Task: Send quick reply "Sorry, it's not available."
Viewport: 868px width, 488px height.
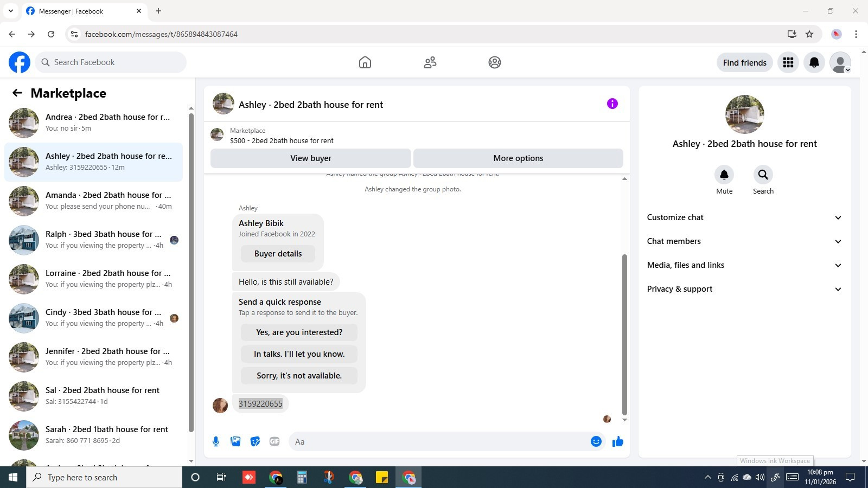Action: pos(299,376)
